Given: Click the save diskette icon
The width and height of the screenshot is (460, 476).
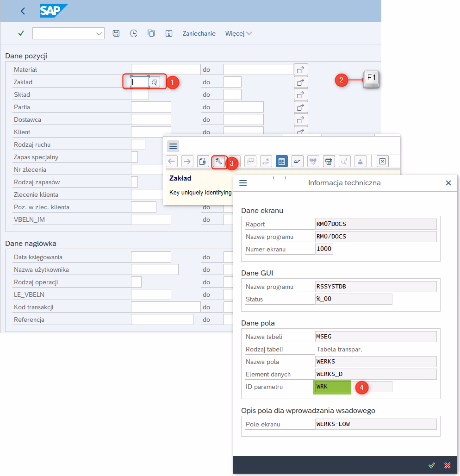Looking at the screenshot, I should [x=116, y=33].
